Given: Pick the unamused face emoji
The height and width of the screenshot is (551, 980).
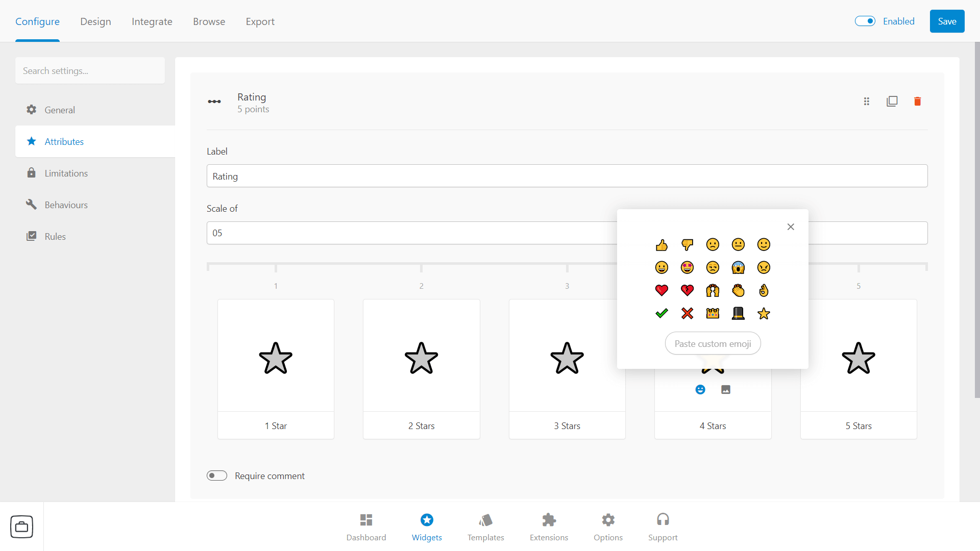Looking at the screenshot, I should 713,268.
